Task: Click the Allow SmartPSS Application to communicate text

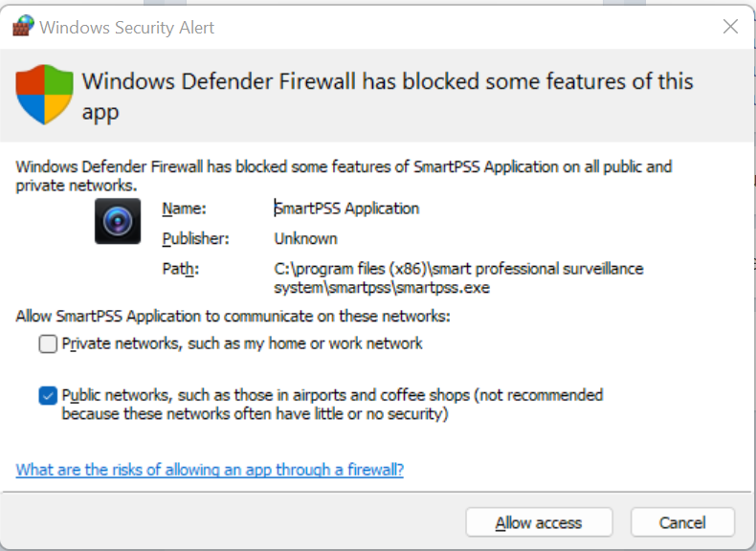Action: pos(233,317)
